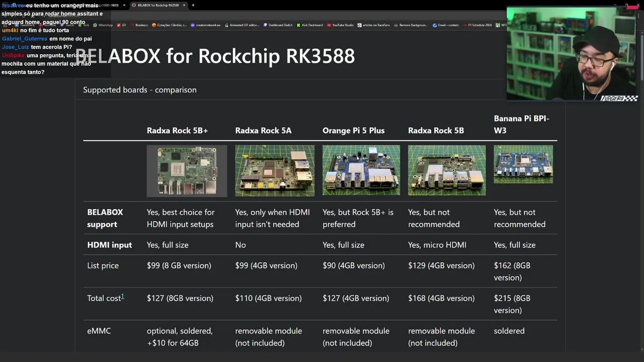Click the 'BELABOX for Rockchip RK3588' page heading
This screenshot has height=362, width=644.
click(215, 56)
